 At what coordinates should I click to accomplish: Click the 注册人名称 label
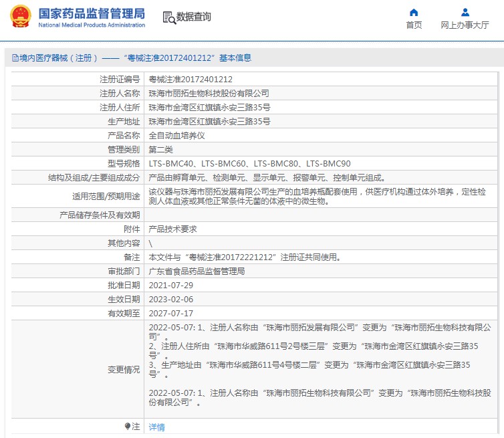pyautogui.click(x=120, y=93)
